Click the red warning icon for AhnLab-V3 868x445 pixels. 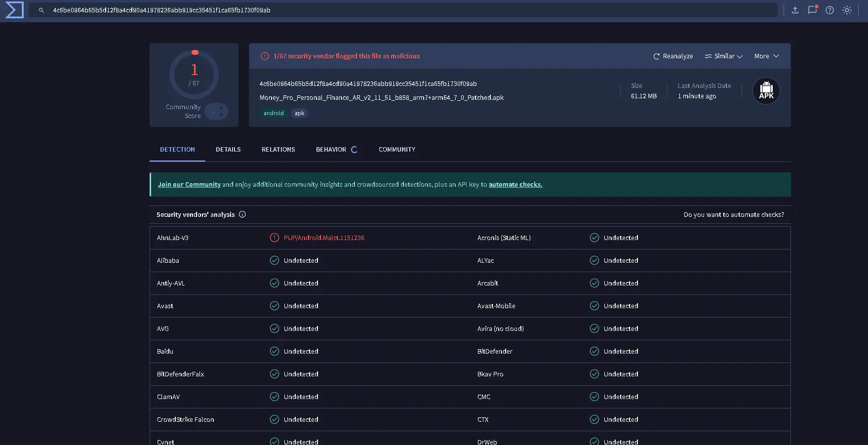coord(275,238)
